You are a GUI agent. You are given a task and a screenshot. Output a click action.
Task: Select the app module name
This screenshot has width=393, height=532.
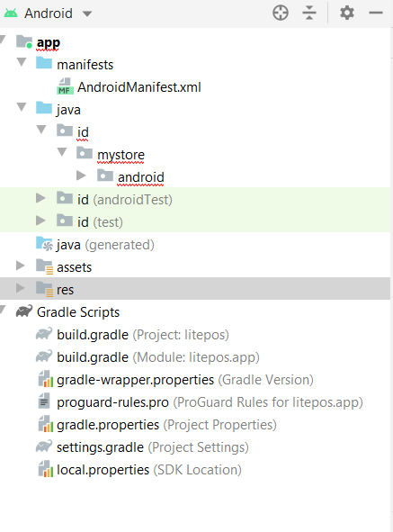click(49, 42)
